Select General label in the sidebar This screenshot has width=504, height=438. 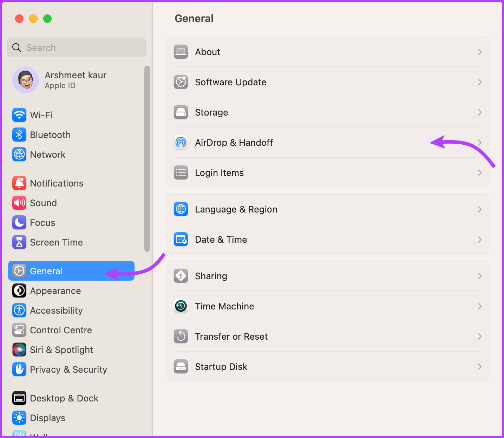pos(46,271)
